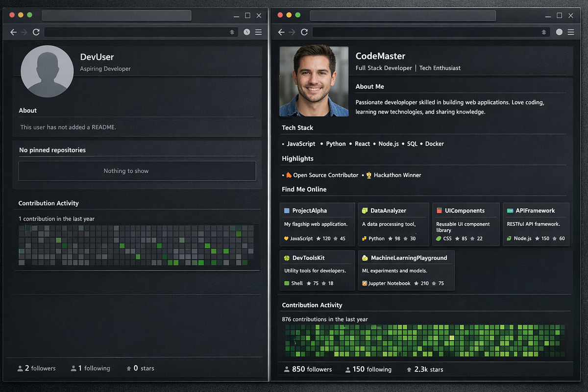Open the hamburger menu in CodeMaster window
This screenshot has width=588, height=392.
[571, 32]
